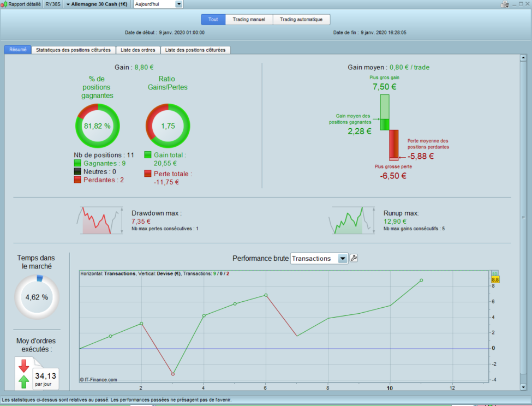
Task: Click the IT-Finance.com copyright text
Action: point(98,380)
